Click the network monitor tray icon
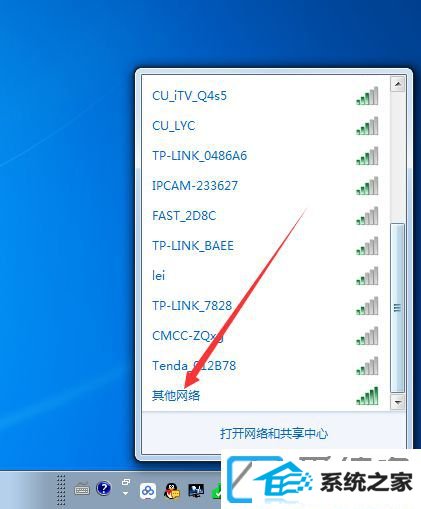The height and width of the screenshot is (509, 421). (196, 491)
